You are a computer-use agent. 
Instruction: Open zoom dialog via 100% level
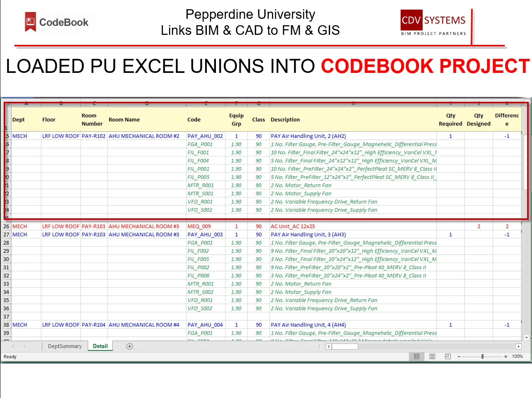pyautogui.click(x=517, y=356)
